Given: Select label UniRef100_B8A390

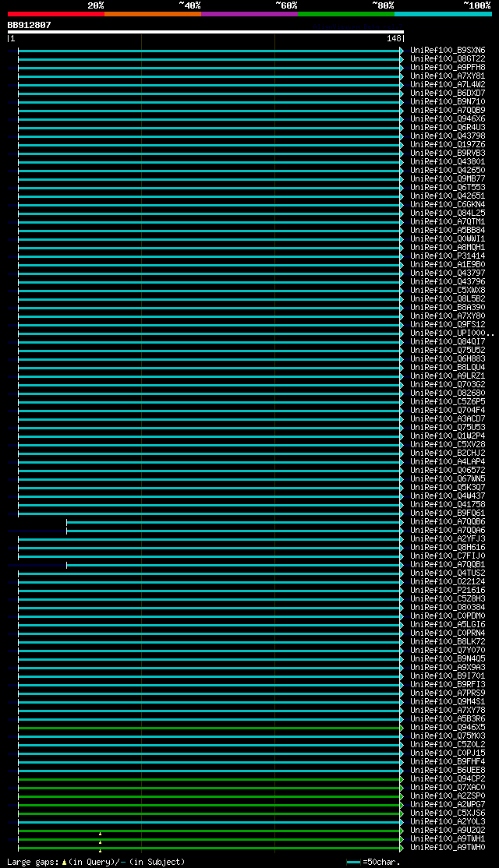Looking at the screenshot, I should (448, 307).
